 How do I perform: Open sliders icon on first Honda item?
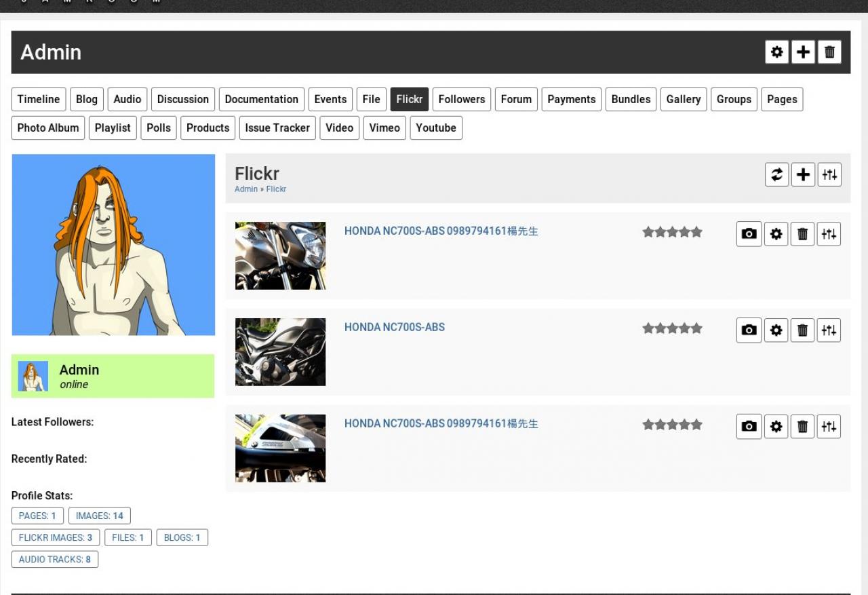point(829,234)
